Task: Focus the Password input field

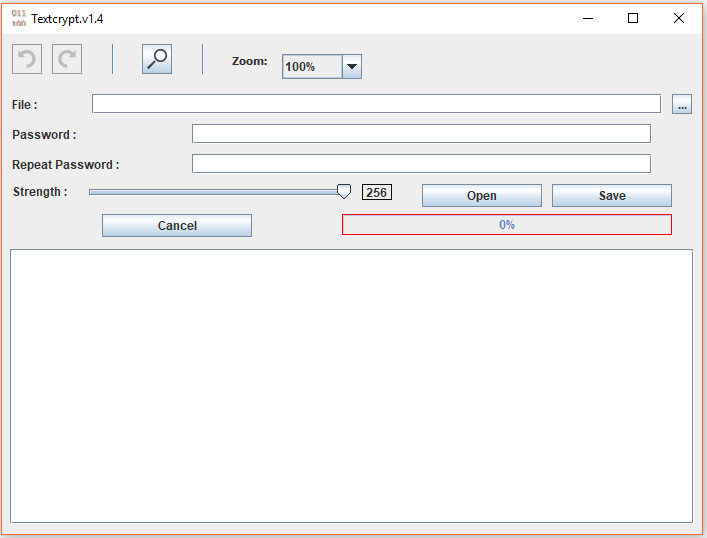Action: pos(421,133)
